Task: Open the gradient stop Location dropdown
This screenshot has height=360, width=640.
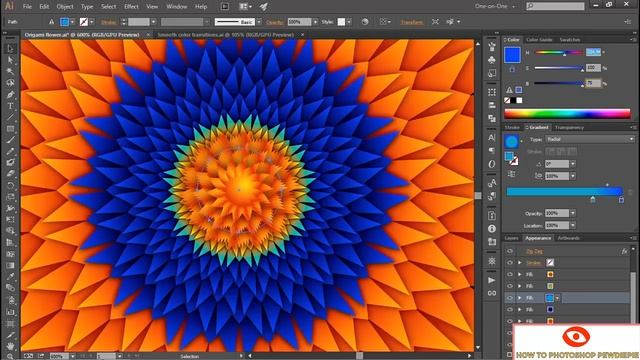Action: [x=573, y=225]
